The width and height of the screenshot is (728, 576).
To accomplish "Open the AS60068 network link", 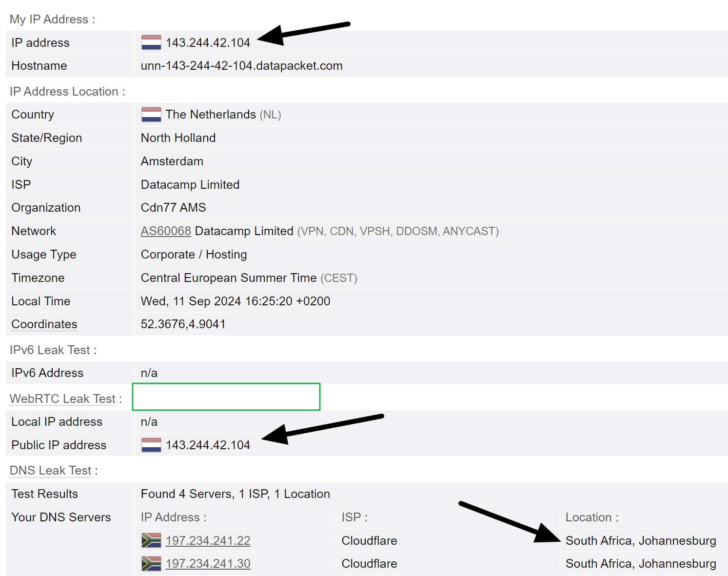I will (x=165, y=231).
